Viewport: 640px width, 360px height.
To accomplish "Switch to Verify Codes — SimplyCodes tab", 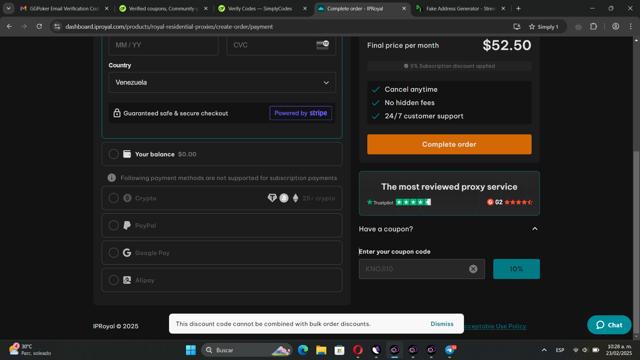I will [257, 8].
